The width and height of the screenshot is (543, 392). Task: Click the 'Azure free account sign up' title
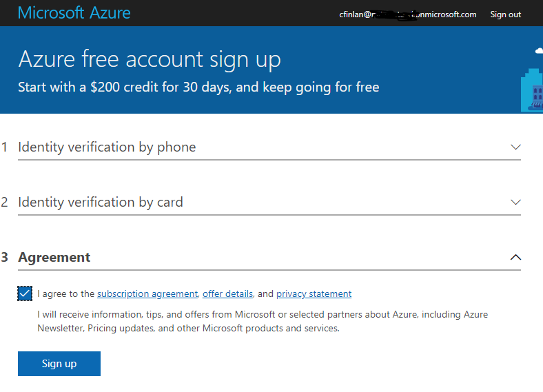coord(150,59)
